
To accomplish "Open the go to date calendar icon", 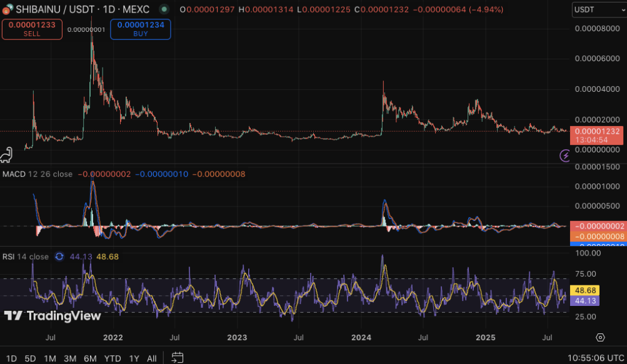I will tap(178, 358).
